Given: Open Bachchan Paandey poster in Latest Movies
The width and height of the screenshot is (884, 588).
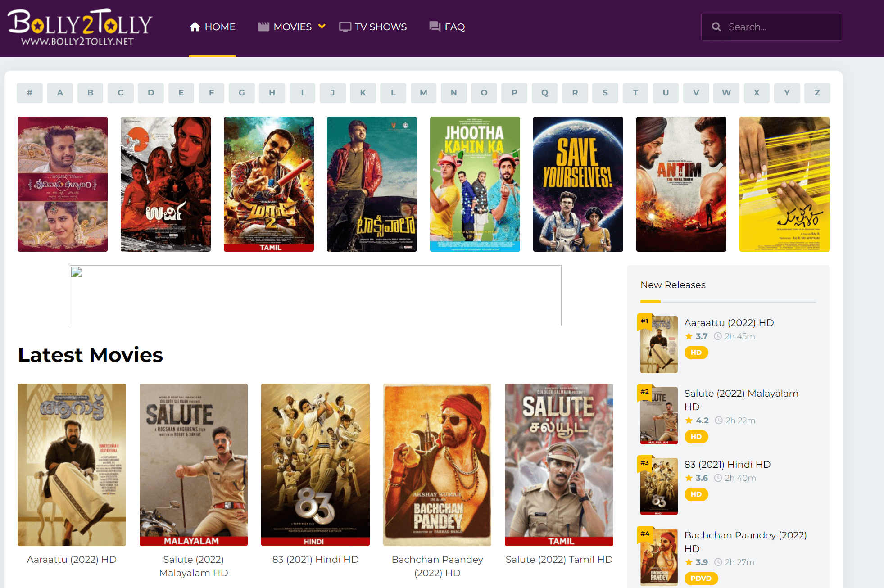Looking at the screenshot, I should (x=437, y=465).
